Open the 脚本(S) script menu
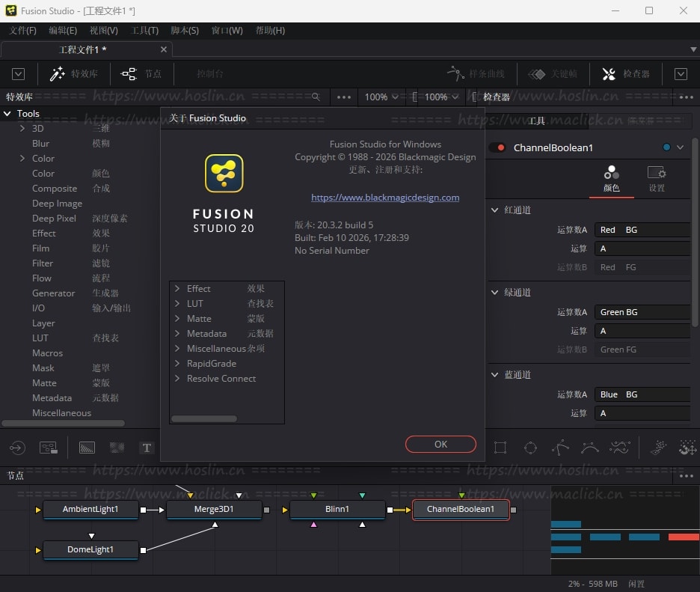Screen dimensions: 700x592 pos(185,31)
